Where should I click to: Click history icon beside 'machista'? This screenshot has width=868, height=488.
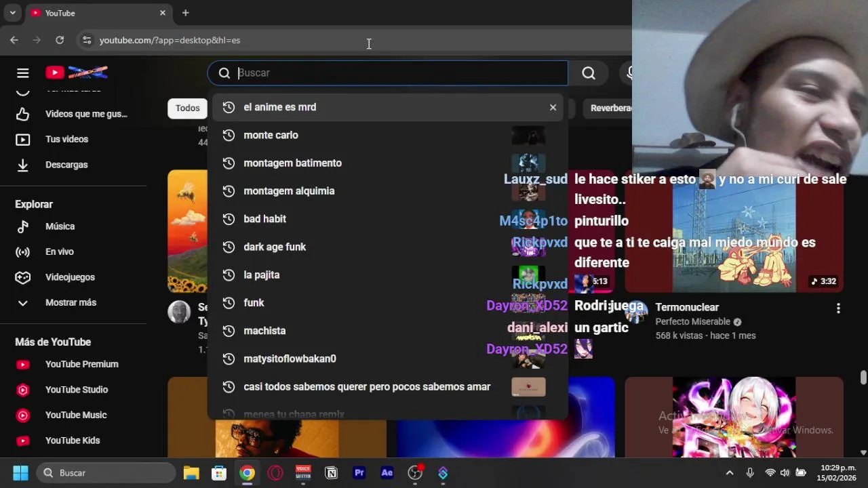click(x=229, y=331)
